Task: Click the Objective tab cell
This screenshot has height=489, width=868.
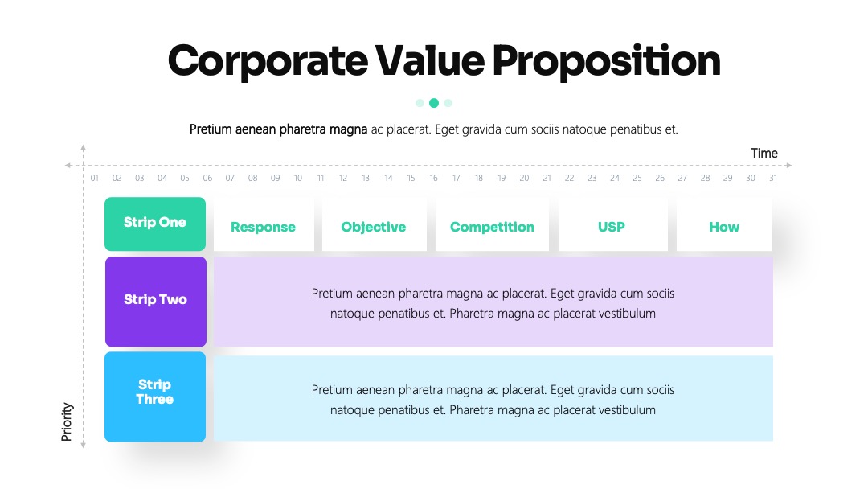Action: (x=375, y=224)
